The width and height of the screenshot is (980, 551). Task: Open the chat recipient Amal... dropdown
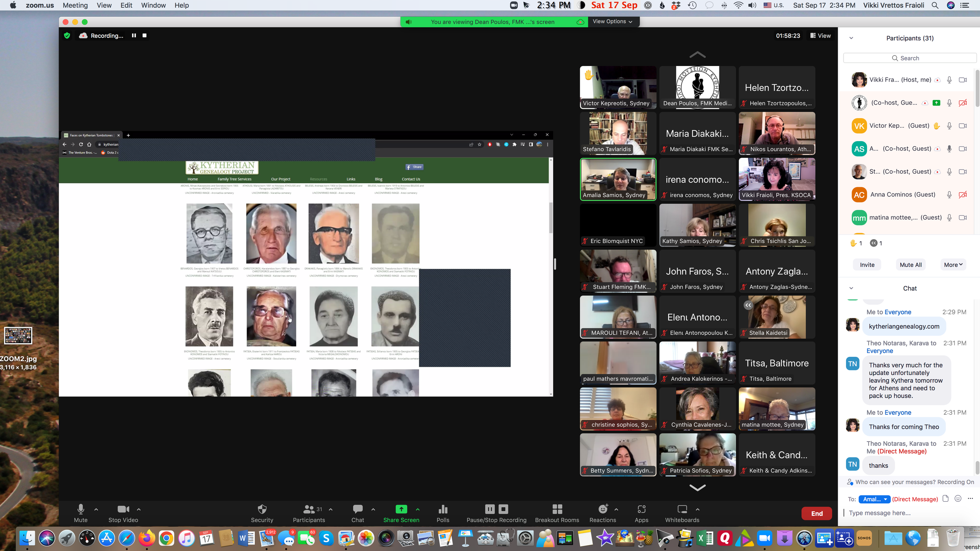874,499
